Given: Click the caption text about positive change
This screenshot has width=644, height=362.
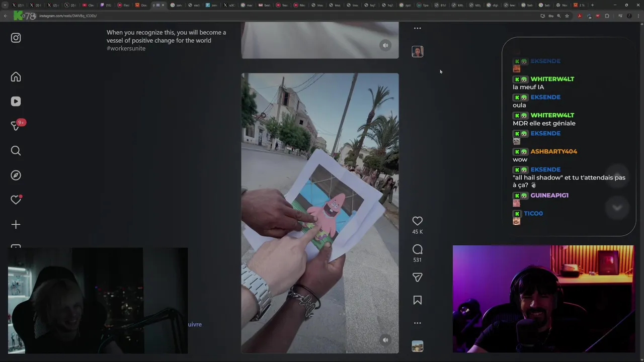Looking at the screenshot, I should point(166,36).
